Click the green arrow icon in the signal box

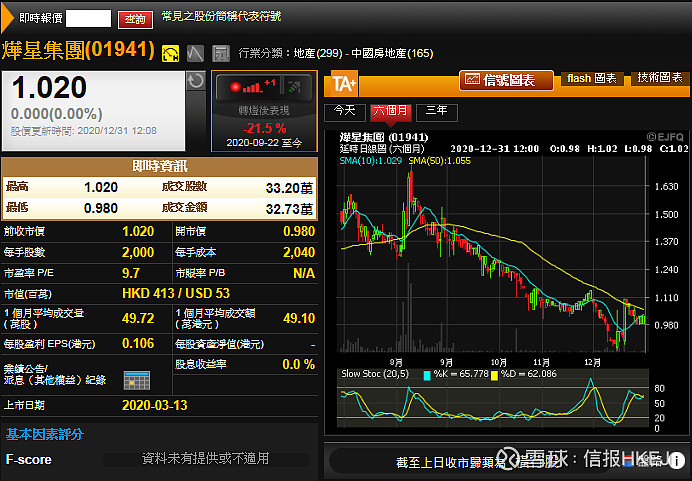294,86
